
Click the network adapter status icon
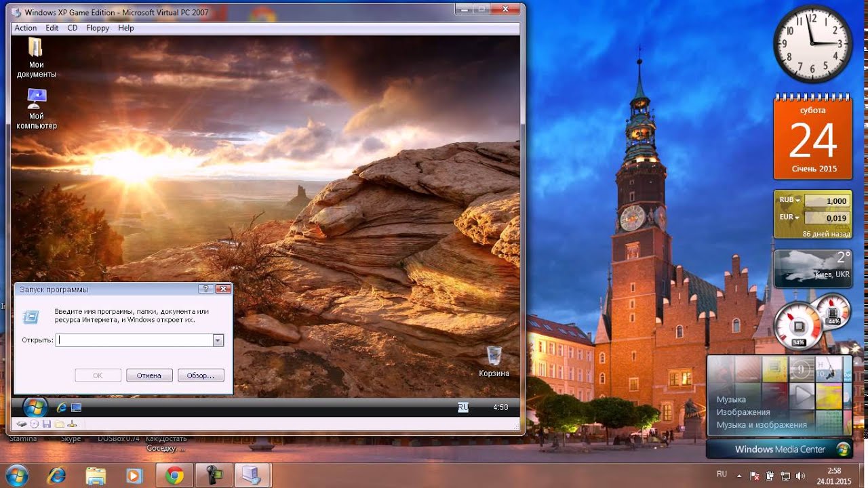pyautogui.click(x=72, y=424)
